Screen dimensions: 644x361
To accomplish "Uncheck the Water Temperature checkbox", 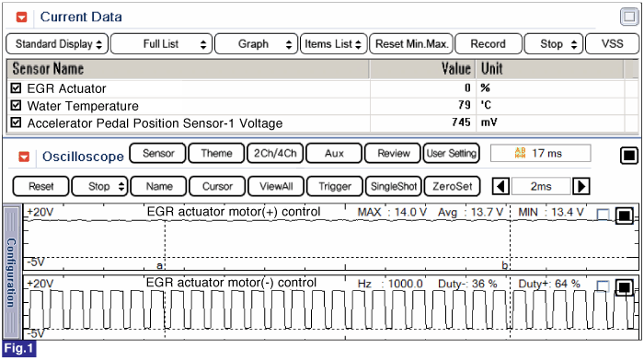I will tap(16, 105).
